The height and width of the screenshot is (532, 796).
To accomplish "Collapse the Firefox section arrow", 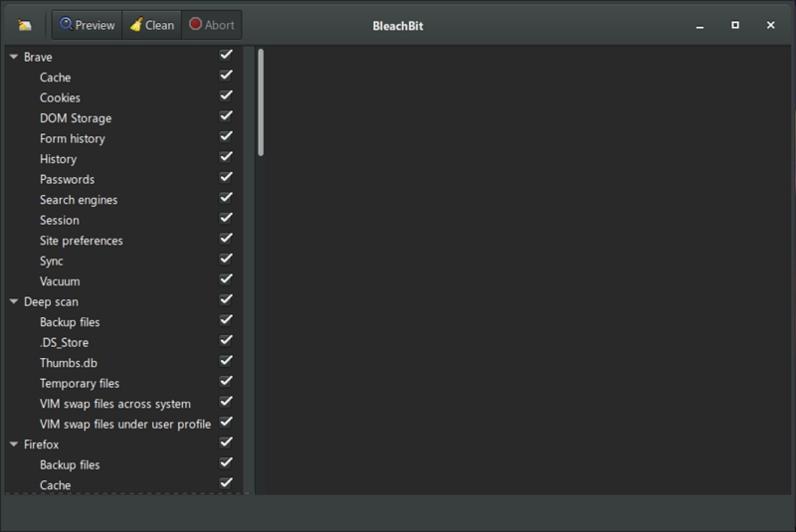I will pyautogui.click(x=14, y=444).
